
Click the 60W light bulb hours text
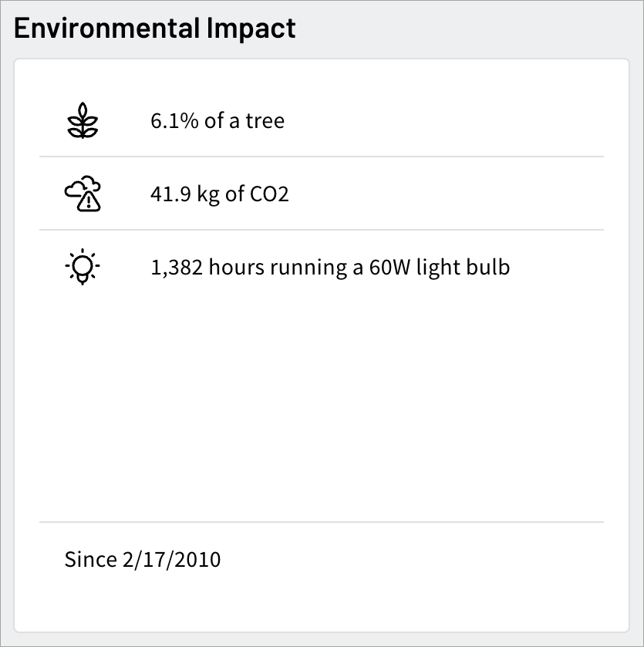coord(330,267)
